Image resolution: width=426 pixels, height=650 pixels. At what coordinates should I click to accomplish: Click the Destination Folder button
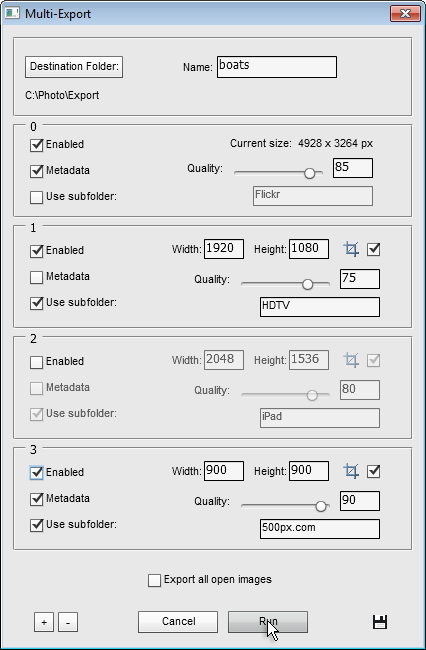pyautogui.click(x=74, y=67)
